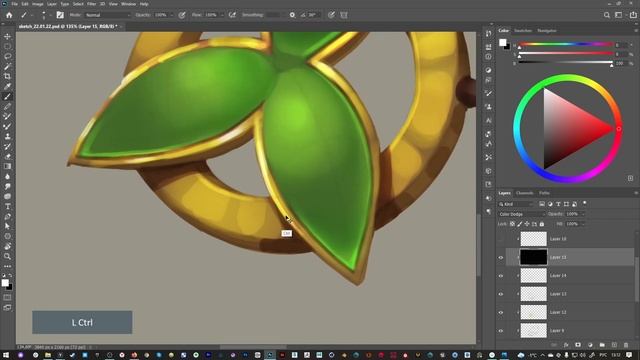Viewport: 640px width, 360px height.
Task: Open the Kind filter dropdown in Layers
Action: (x=516, y=204)
